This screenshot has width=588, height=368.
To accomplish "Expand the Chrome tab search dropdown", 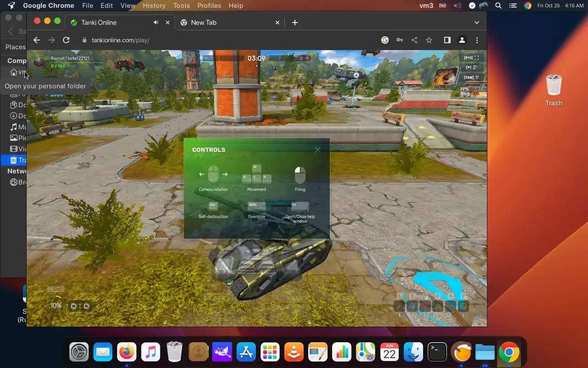I will click(x=476, y=23).
